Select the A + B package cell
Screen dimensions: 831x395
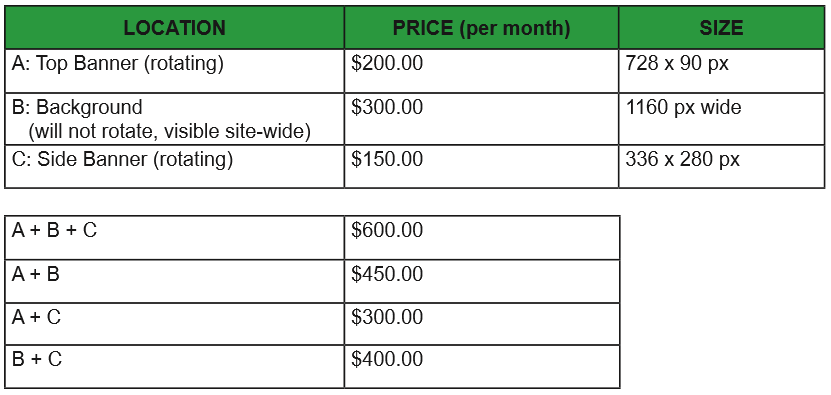point(174,281)
